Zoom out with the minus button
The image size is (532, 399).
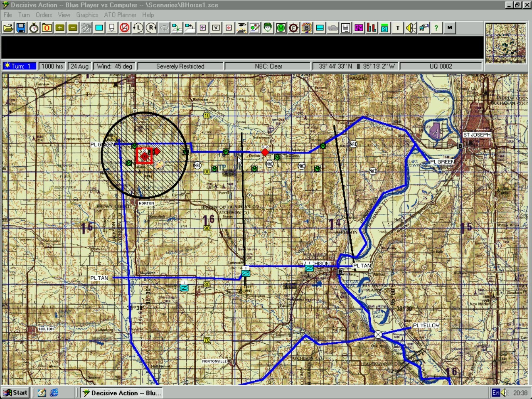coord(73,28)
